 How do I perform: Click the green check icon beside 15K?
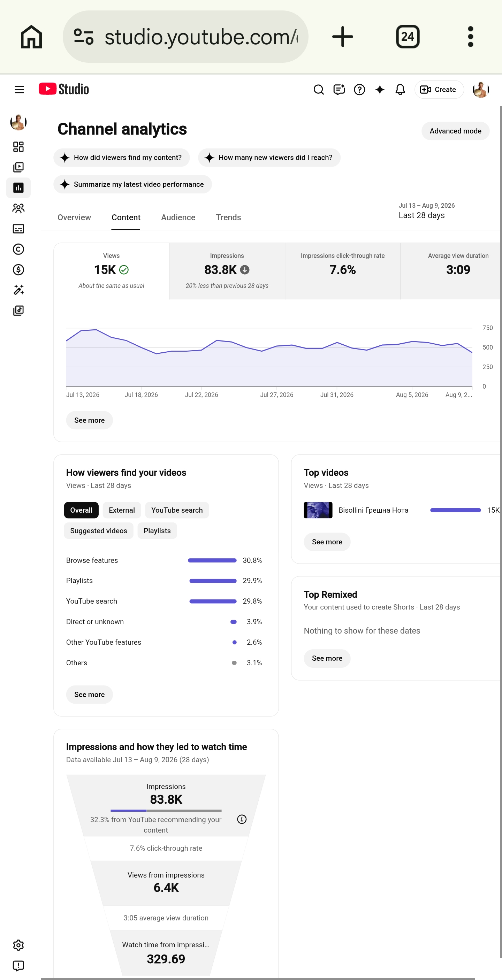[124, 270]
